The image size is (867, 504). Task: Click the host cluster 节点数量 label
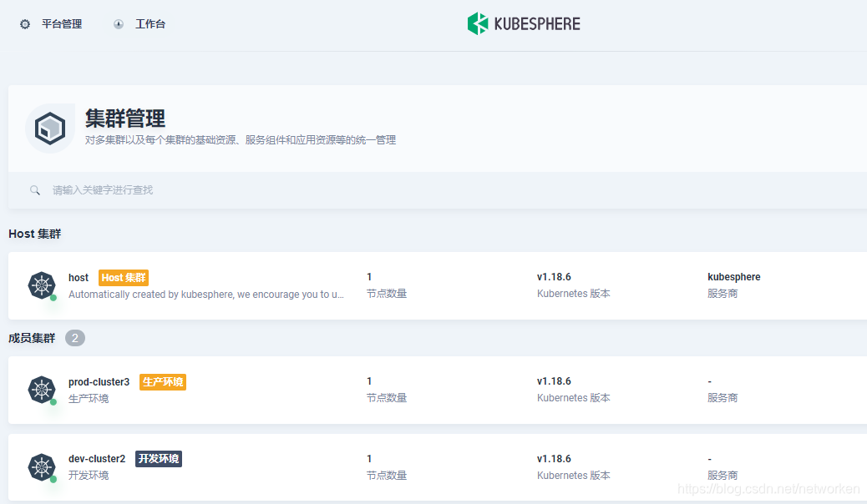[x=387, y=294]
